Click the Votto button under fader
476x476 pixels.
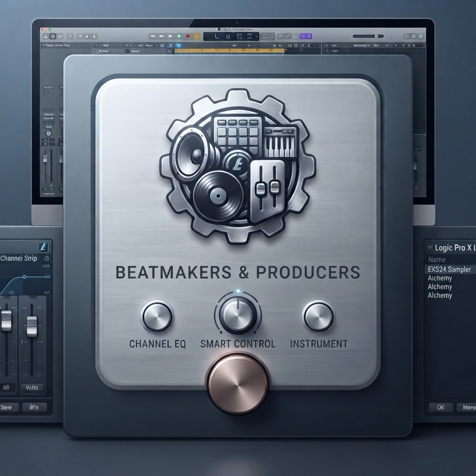(32, 387)
